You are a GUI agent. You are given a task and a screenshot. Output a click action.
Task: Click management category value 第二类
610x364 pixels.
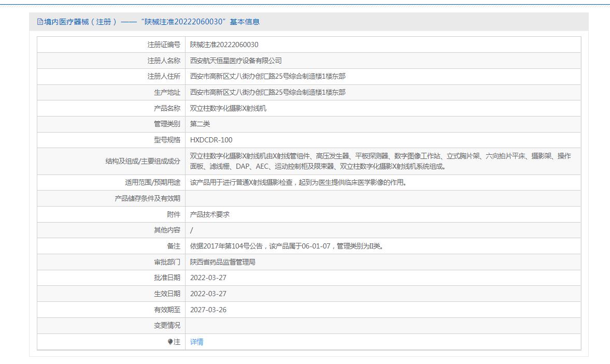(200, 124)
